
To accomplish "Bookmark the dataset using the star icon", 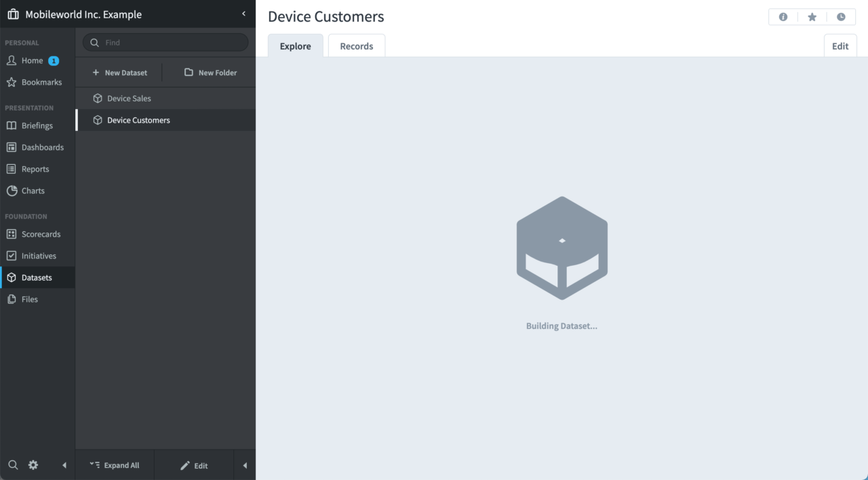I will (x=812, y=16).
